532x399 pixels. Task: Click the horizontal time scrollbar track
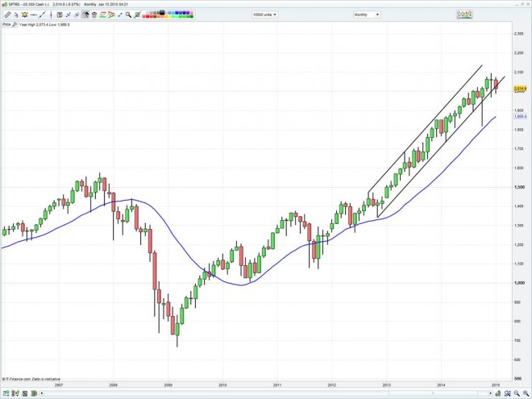point(264,393)
